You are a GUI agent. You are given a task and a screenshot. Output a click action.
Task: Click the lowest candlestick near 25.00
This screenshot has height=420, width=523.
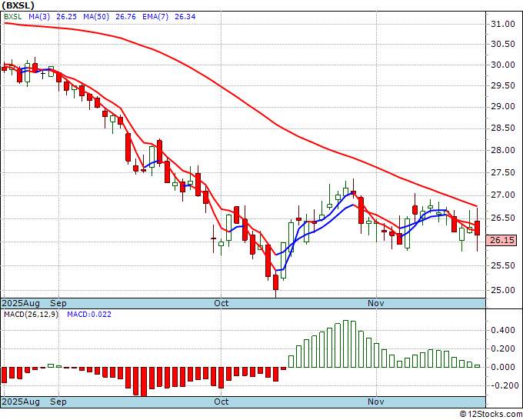(x=275, y=282)
